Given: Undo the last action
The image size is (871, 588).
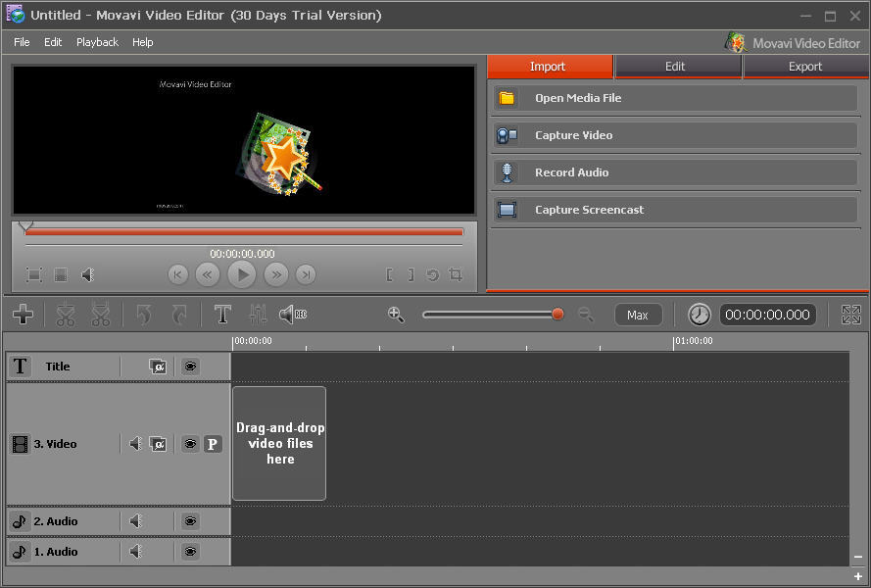Looking at the screenshot, I should 143,315.
